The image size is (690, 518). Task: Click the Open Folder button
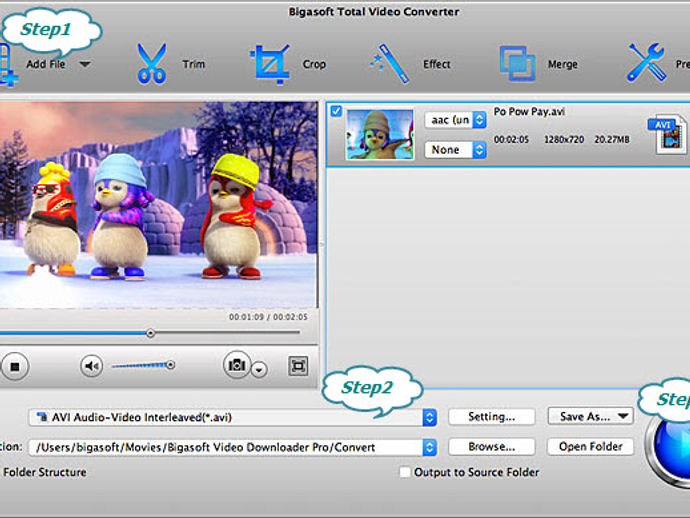click(591, 447)
